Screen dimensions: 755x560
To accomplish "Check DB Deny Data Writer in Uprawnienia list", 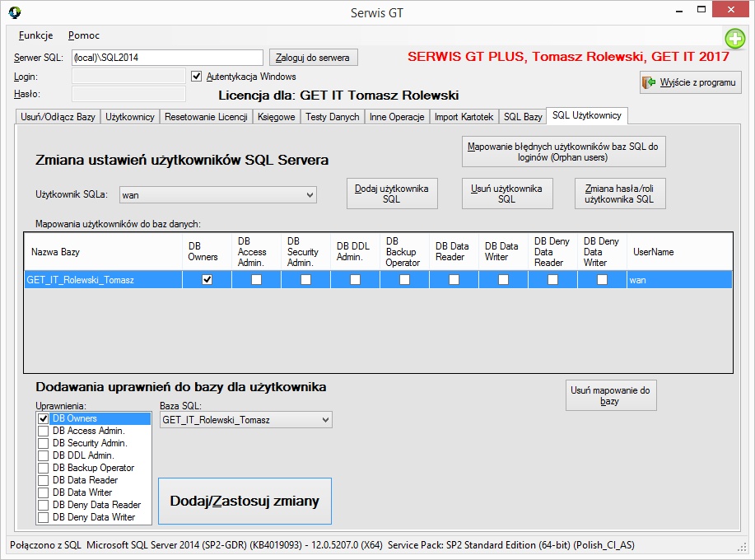I will [x=43, y=517].
